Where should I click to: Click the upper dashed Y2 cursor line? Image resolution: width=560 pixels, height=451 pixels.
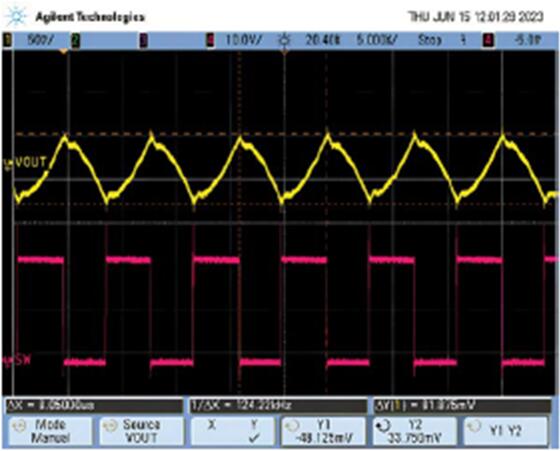pyautogui.click(x=285, y=134)
